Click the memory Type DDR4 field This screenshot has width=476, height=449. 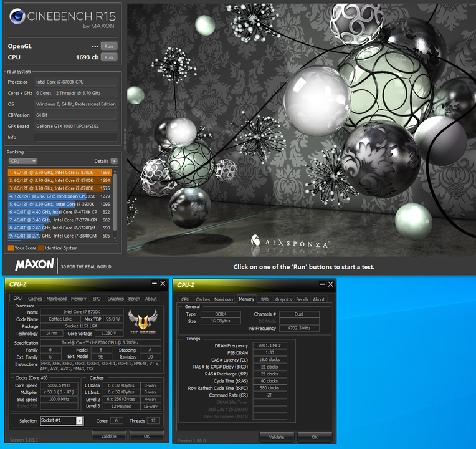[221, 314]
